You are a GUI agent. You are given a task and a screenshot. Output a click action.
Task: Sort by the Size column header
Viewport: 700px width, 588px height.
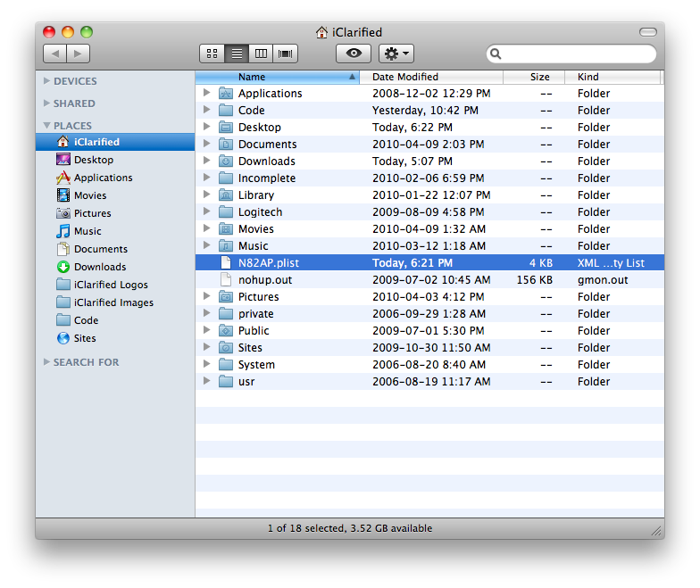(x=539, y=77)
